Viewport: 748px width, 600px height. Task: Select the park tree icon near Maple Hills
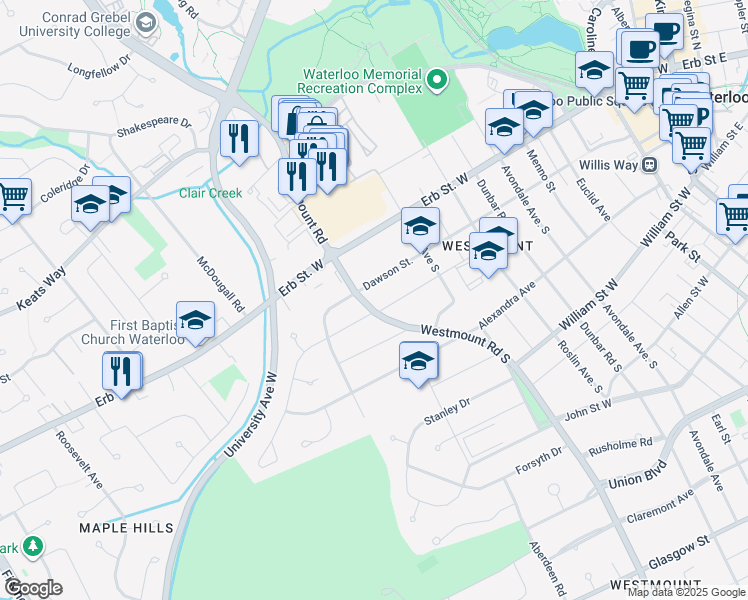[x=33, y=546]
